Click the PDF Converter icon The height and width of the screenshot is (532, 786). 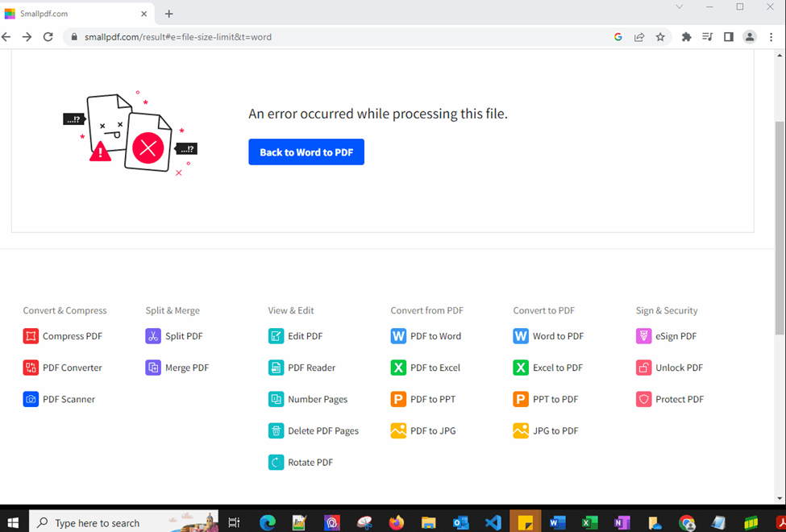(31, 368)
